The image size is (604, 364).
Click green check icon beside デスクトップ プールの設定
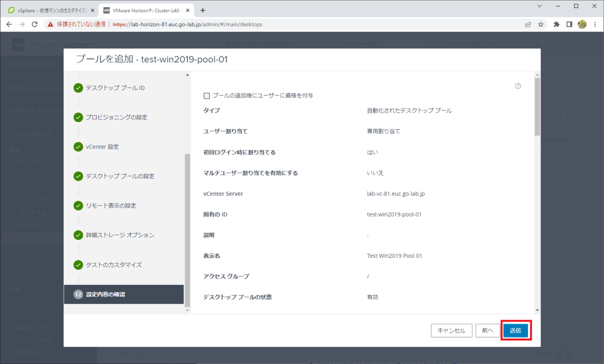pyautogui.click(x=78, y=176)
